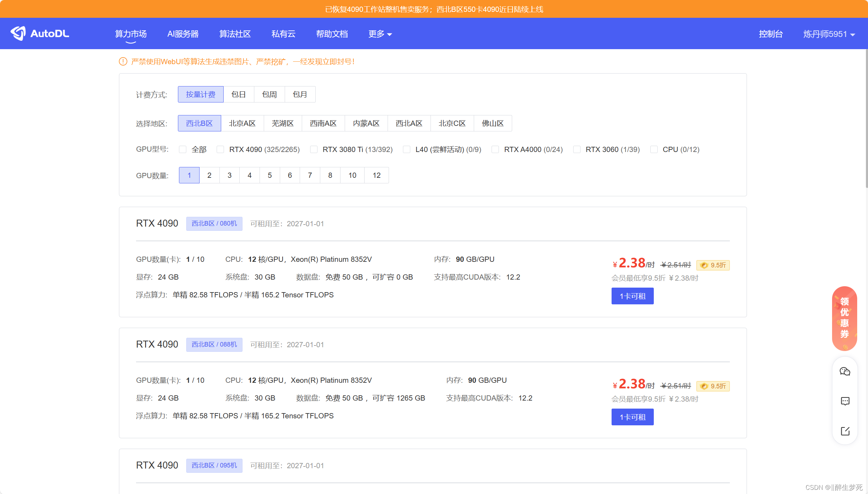
Task: Click the 西北B区 / 095机 tag
Action: [214, 465]
